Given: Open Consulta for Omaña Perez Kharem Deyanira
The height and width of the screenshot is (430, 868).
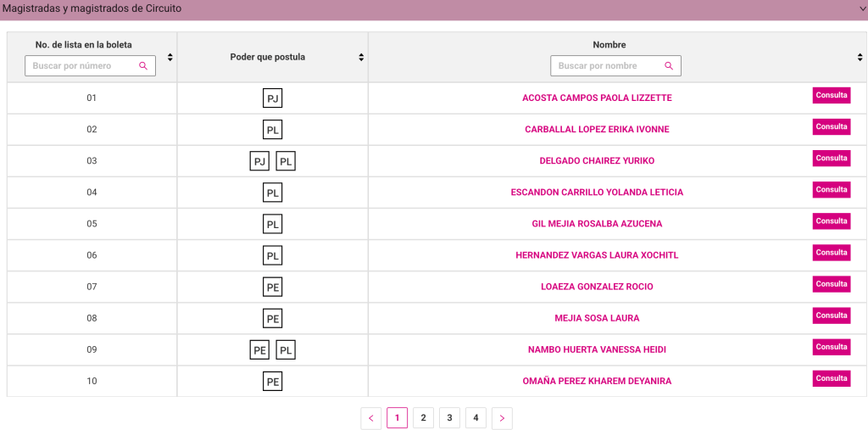Looking at the screenshot, I should click(831, 378).
